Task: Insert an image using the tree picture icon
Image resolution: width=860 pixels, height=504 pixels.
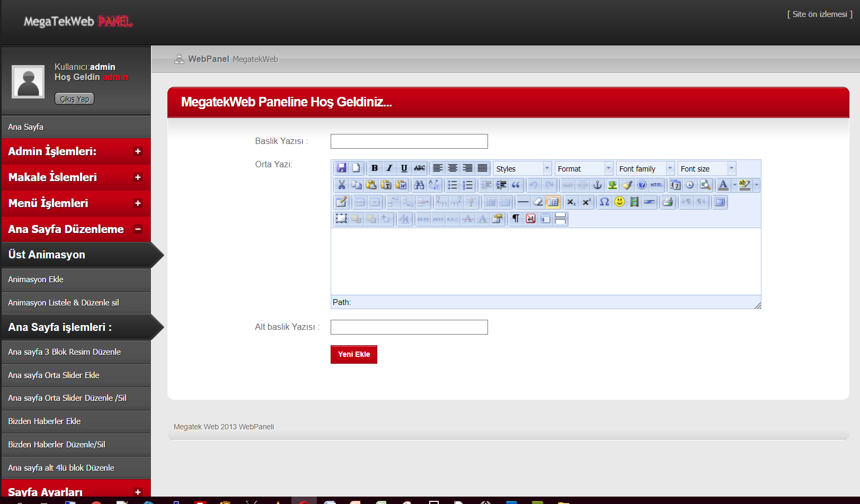Action: tap(612, 185)
